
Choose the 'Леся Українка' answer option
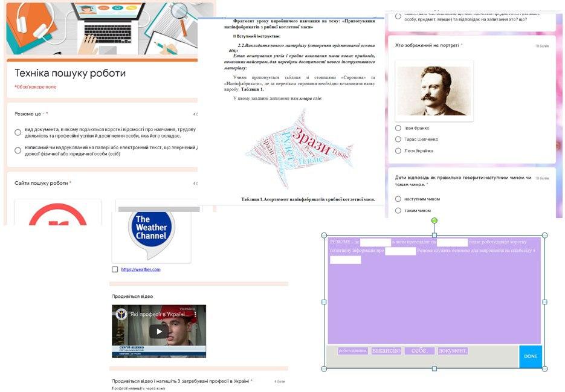coord(398,150)
